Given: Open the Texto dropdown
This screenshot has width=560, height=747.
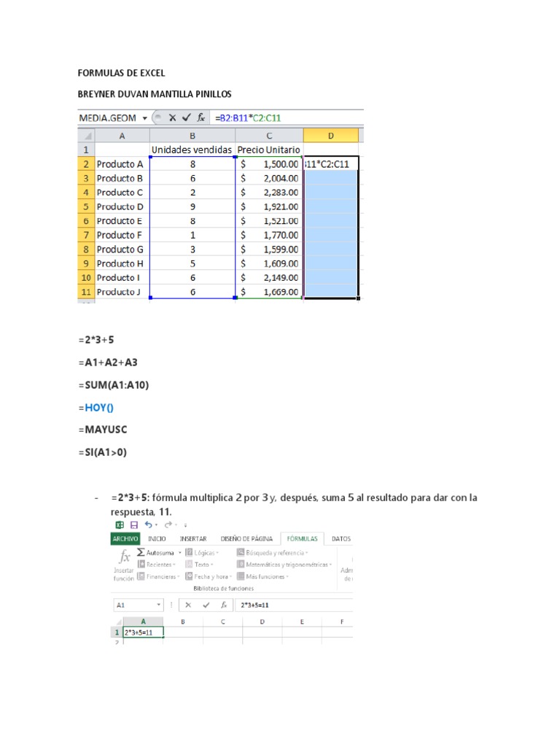Looking at the screenshot, I should 211,565.
